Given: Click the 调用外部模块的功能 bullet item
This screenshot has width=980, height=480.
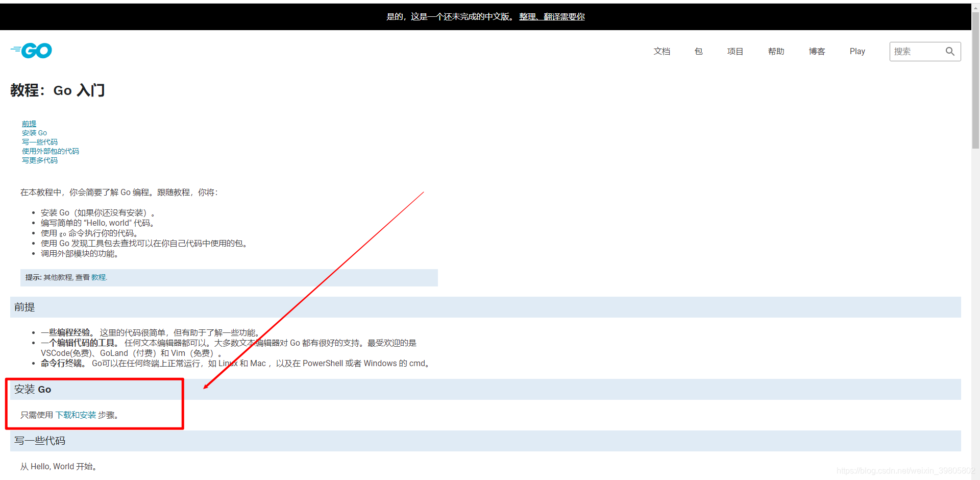Looking at the screenshot, I should (x=80, y=254).
